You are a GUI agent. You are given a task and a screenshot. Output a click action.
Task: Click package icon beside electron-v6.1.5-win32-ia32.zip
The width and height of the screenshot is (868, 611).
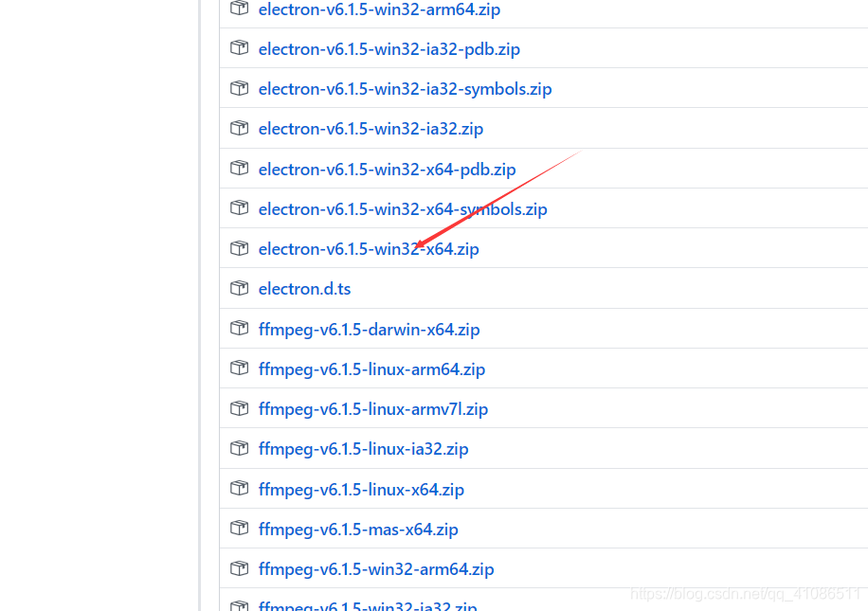(239, 128)
